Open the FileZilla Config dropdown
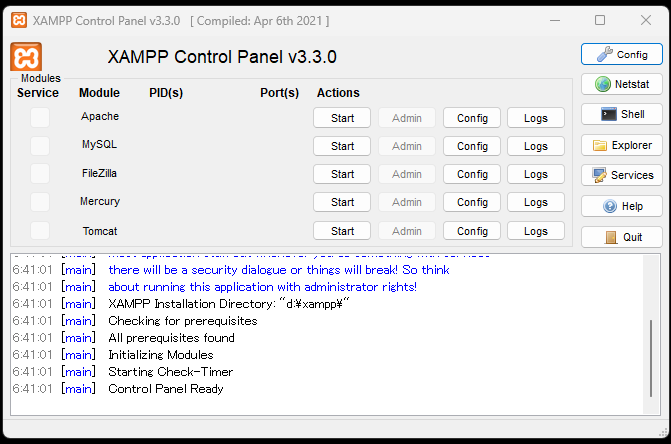The image size is (671, 444). coord(472,174)
